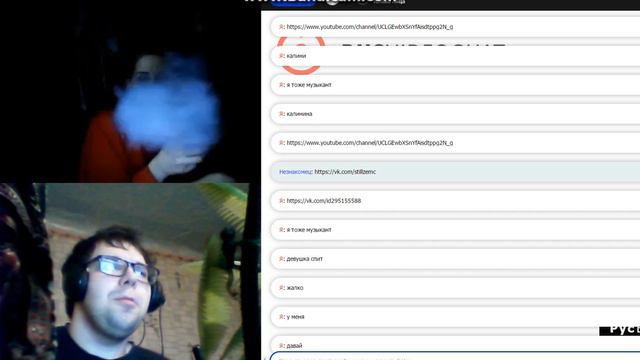Select the 'у меня' chat message
This screenshot has height=360, width=640.
455,317
